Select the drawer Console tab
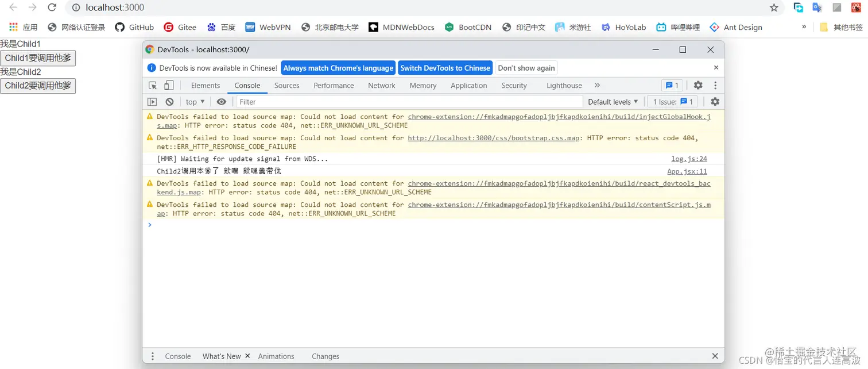This screenshot has height=369, width=868. [178, 356]
